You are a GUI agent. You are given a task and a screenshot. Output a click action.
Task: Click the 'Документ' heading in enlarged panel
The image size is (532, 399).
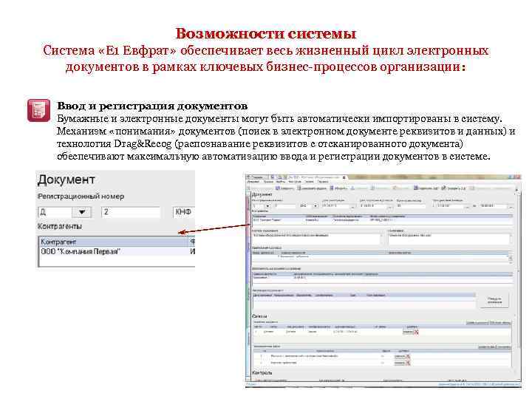(66, 180)
